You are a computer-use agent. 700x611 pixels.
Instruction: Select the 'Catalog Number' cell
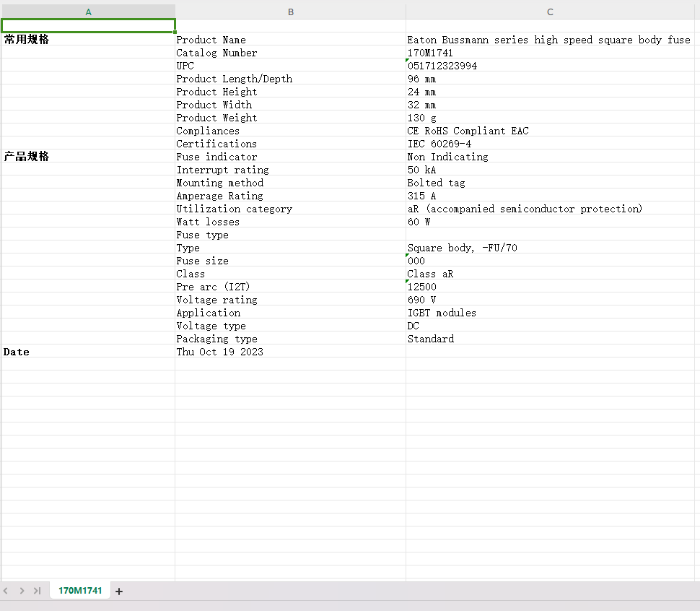pyautogui.click(x=291, y=52)
